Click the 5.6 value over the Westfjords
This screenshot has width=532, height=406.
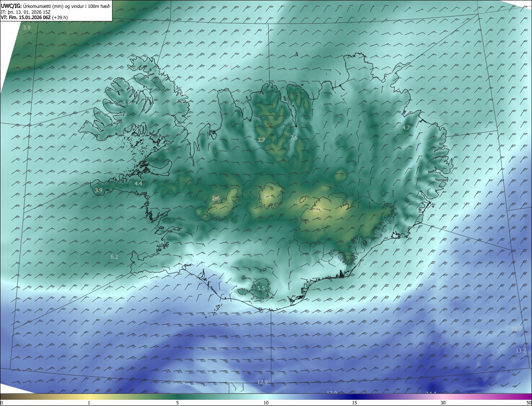tap(127, 103)
